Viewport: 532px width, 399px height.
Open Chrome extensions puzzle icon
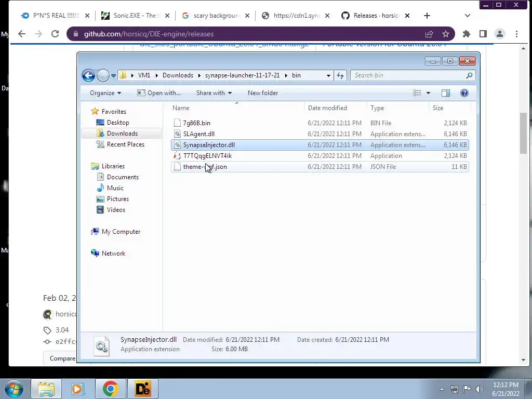point(467,34)
